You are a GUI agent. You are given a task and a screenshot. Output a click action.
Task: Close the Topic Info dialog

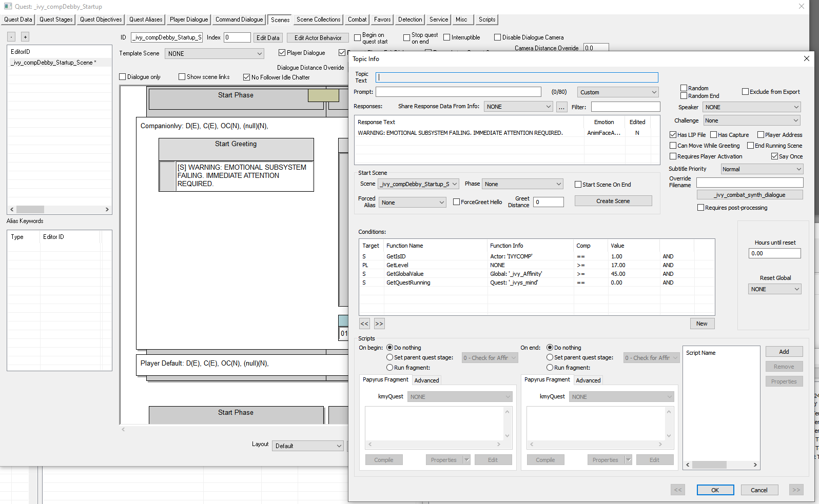(x=806, y=58)
